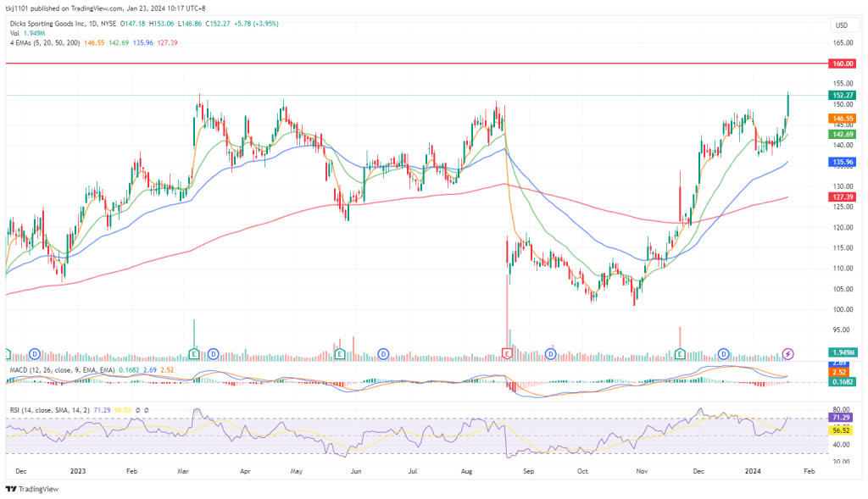
Task: Click the 1.949M volume axis label
Action: click(842, 352)
